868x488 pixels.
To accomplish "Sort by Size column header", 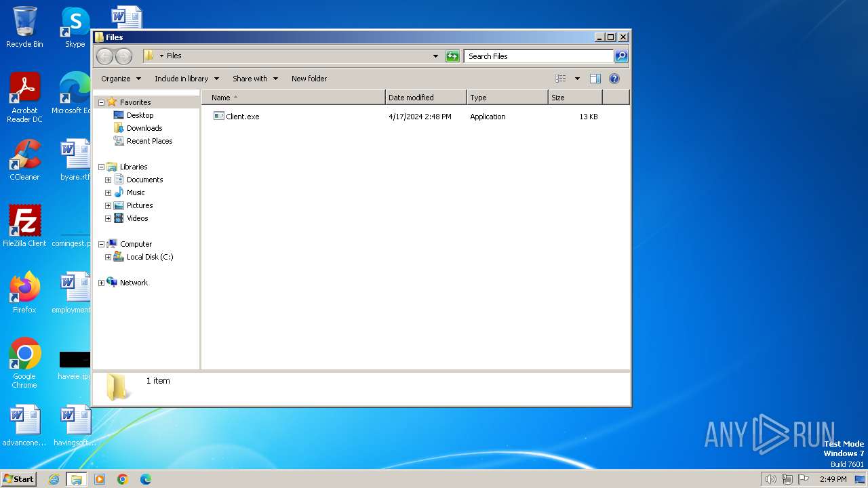I will [x=575, y=98].
